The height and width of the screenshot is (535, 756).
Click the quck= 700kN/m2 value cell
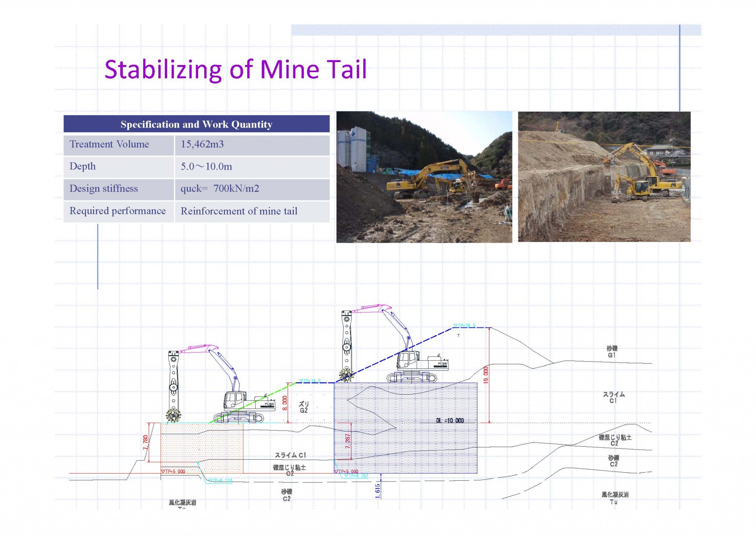tap(252, 189)
